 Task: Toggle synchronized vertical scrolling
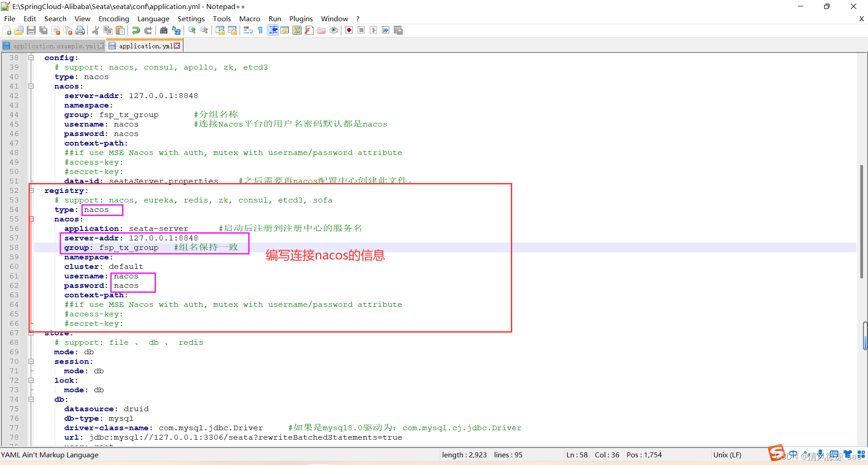tap(220, 30)
